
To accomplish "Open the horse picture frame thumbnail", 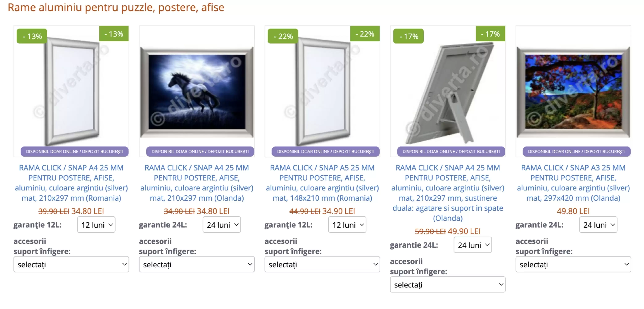I will pyautogui.click(x=197, y=92).
